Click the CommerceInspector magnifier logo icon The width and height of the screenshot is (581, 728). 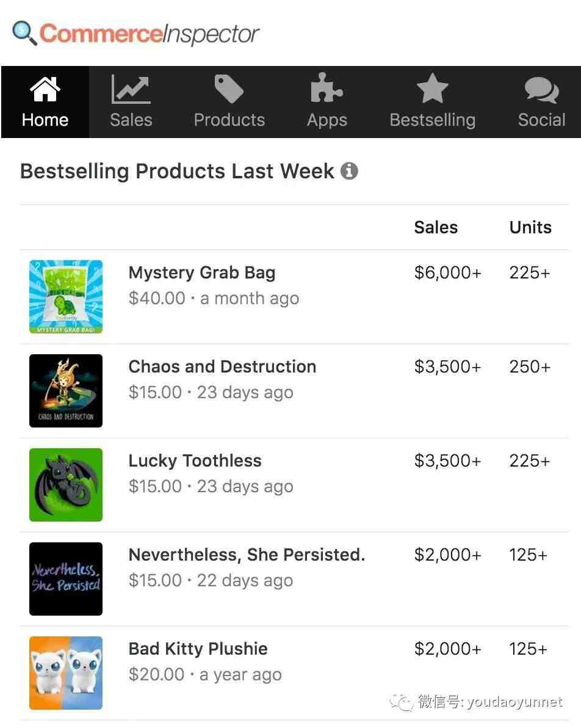24,33
